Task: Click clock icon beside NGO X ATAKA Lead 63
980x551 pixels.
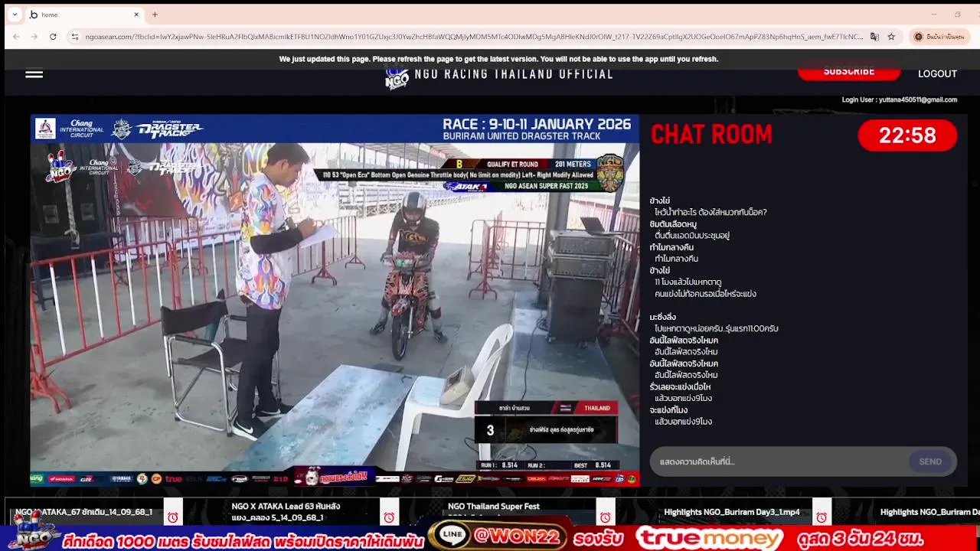Action: coord(389,517)
